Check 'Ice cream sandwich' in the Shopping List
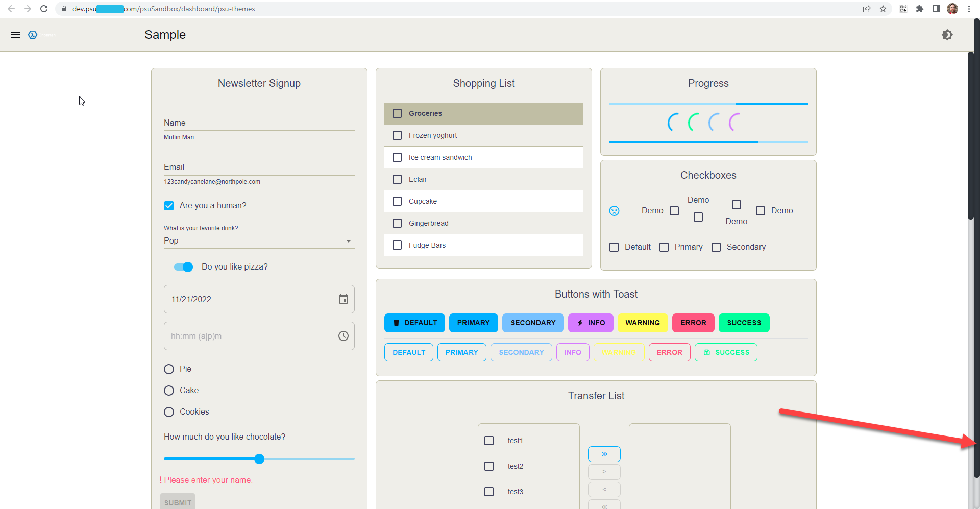 pos(397,157)
